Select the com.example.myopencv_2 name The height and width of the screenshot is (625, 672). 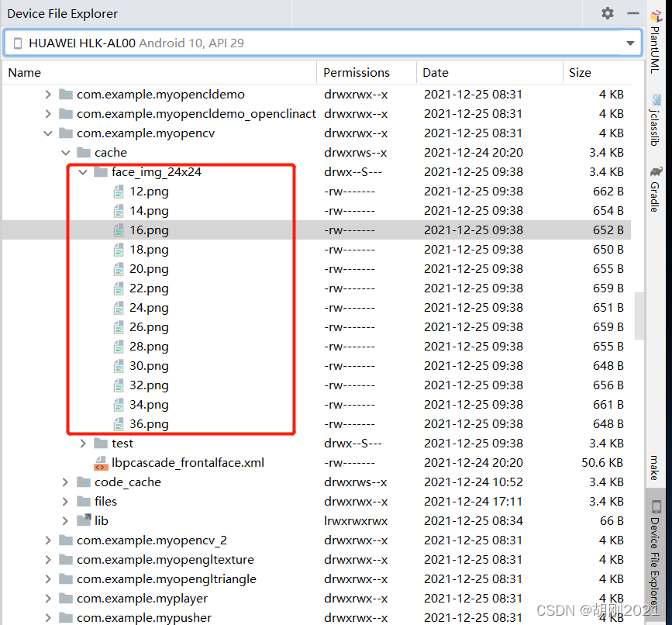pos(152,540)
